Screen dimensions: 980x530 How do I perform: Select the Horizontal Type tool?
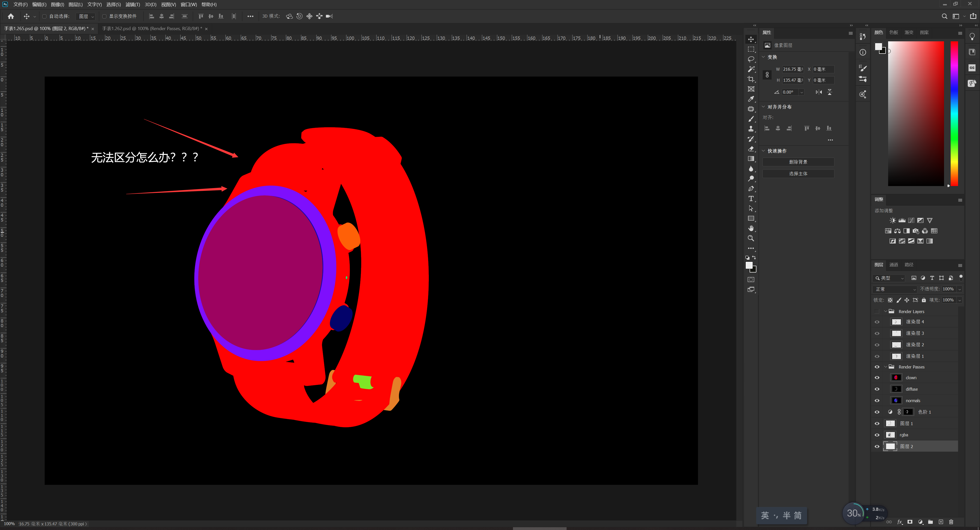751,199
